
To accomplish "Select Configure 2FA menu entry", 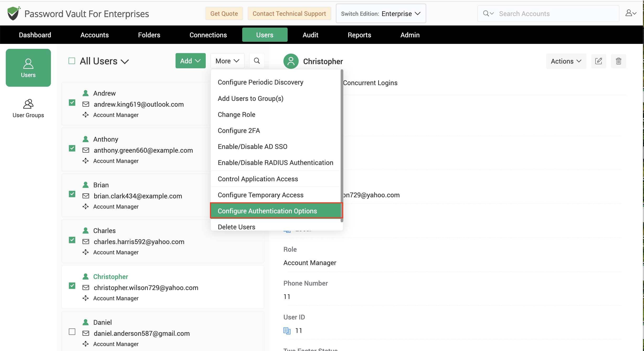I will [x=276, y=131].
